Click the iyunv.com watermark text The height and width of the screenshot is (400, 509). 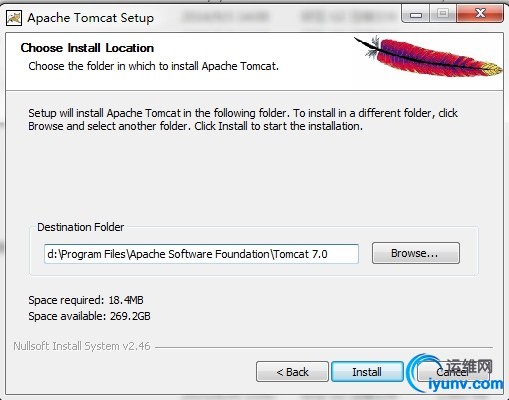pos(465,384)
